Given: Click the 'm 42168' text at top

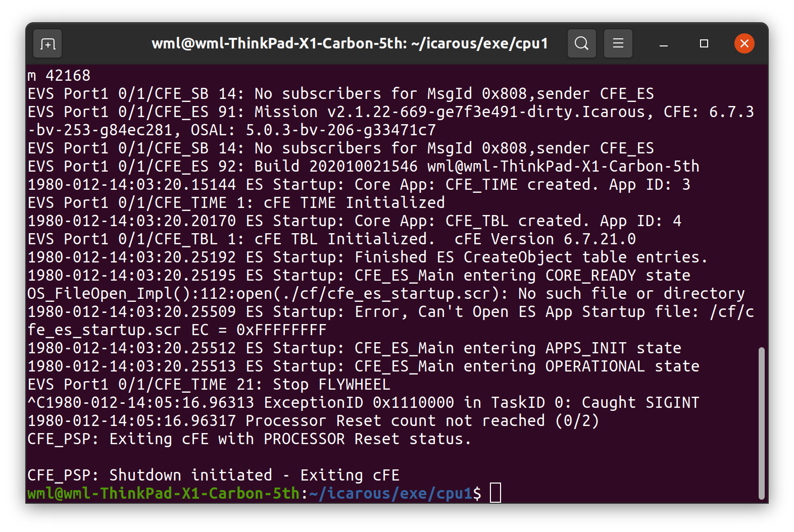Looking at the screenshot, I should coord(59,75).
